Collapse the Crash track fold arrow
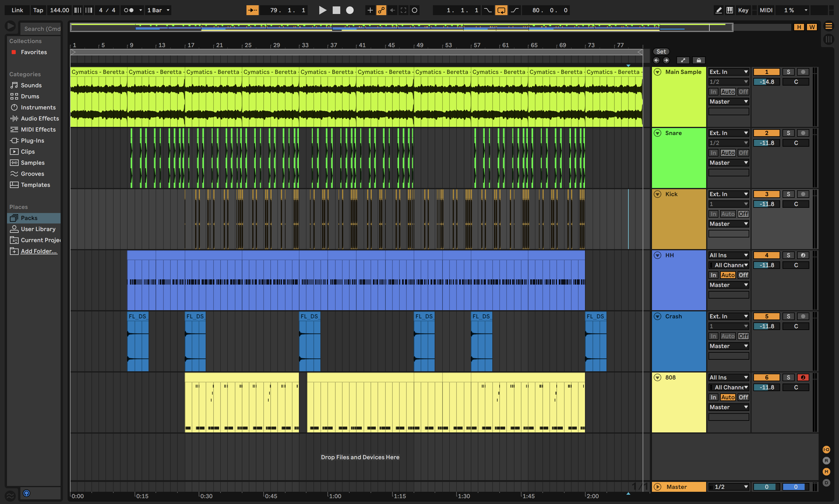This screenshot has height=504, width=839. [x=658, y=317]
